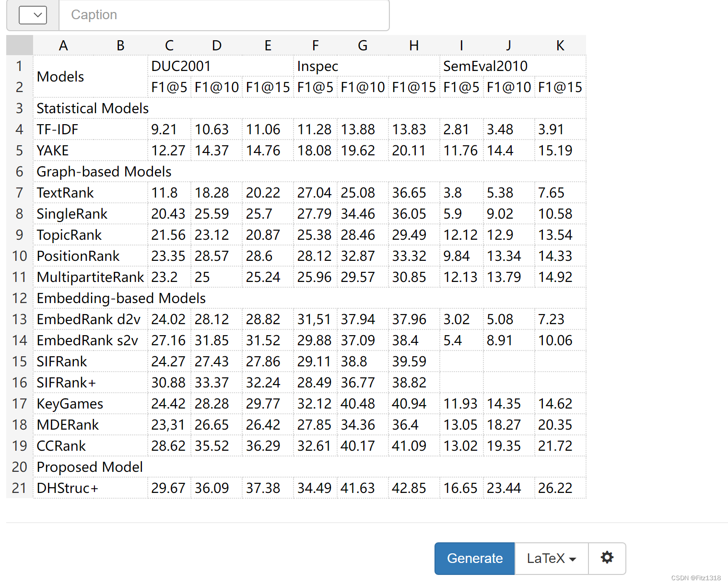Click the MDERank cell
This screenshot has height=585, width=728.
(90, 425)
